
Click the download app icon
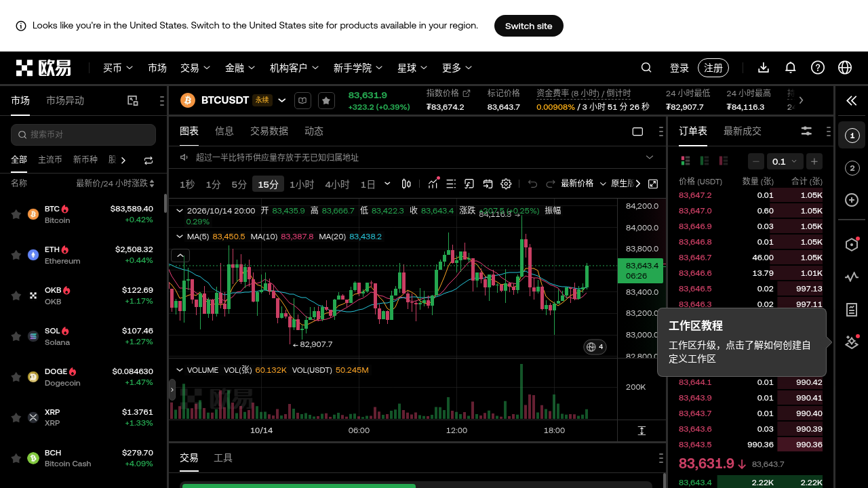coord(764,68)
